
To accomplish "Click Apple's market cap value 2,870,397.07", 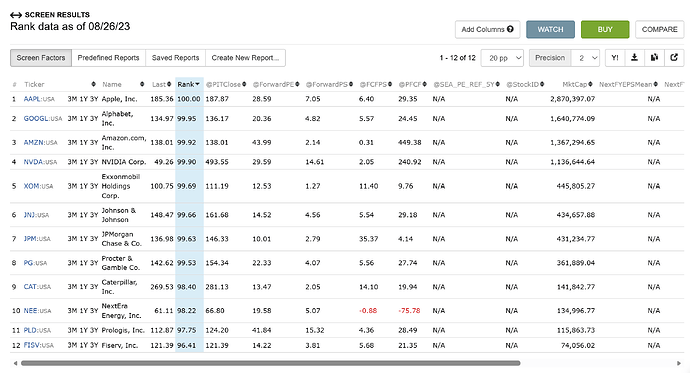I will [x=573, y=99].
